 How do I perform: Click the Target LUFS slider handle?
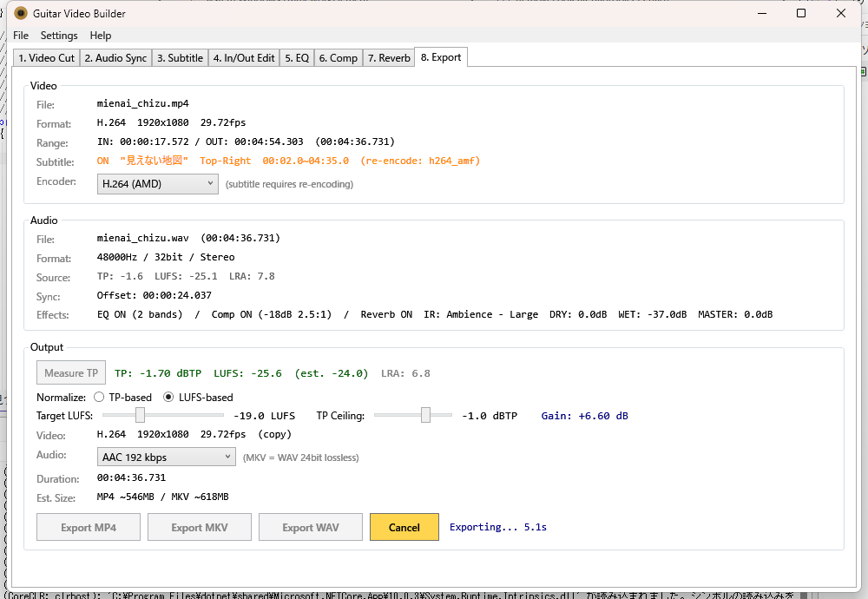coord(140,416)
